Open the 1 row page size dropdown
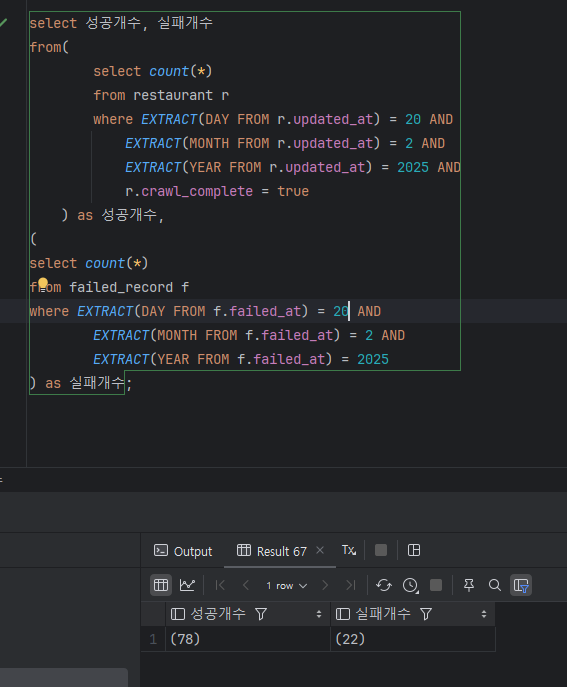 [286, 585]
